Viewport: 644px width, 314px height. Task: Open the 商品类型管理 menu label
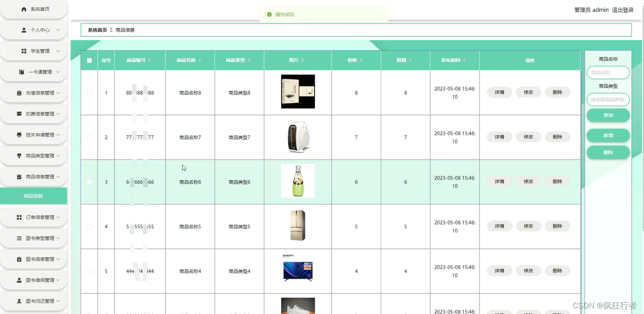[40, 156]
